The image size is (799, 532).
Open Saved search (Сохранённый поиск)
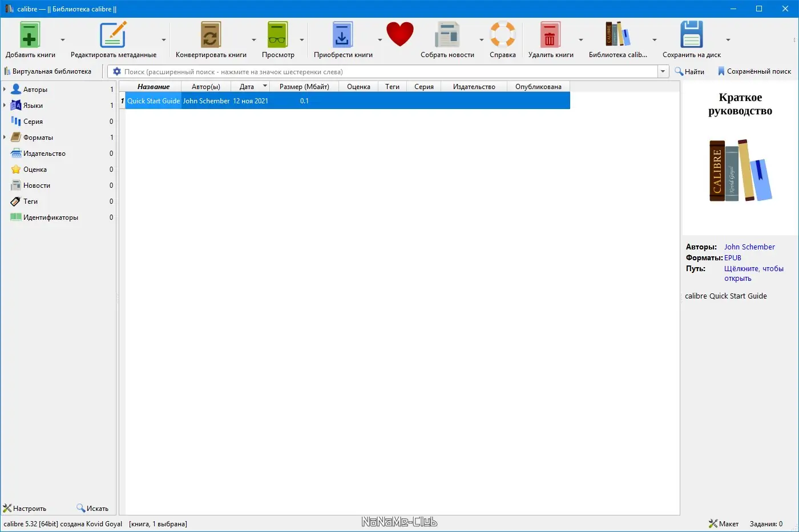point(754,71)
